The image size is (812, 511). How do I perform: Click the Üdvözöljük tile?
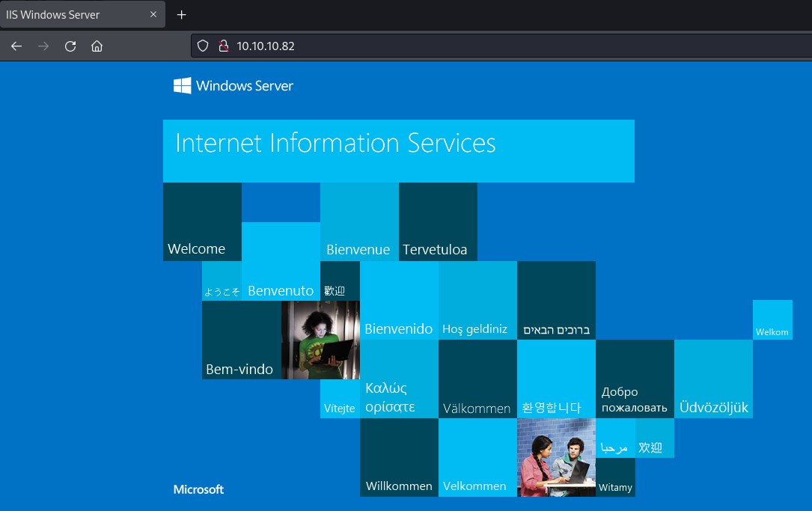tap(713, 379)
